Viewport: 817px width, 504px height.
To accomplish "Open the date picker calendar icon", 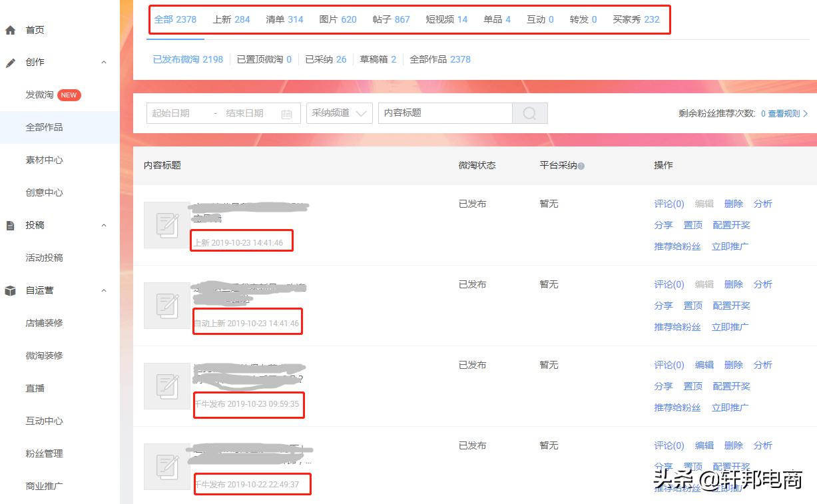I will pos(286,113).
